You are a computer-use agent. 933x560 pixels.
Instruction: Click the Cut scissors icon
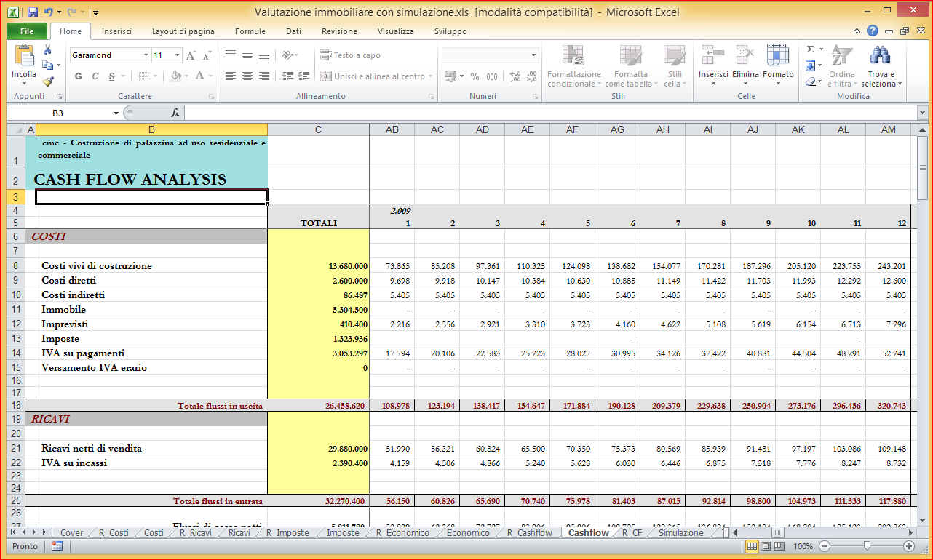pos(48,50)
